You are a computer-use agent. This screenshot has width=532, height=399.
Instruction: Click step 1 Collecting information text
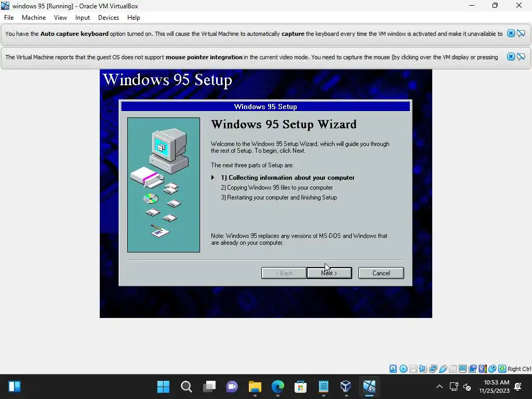(287, 178)
